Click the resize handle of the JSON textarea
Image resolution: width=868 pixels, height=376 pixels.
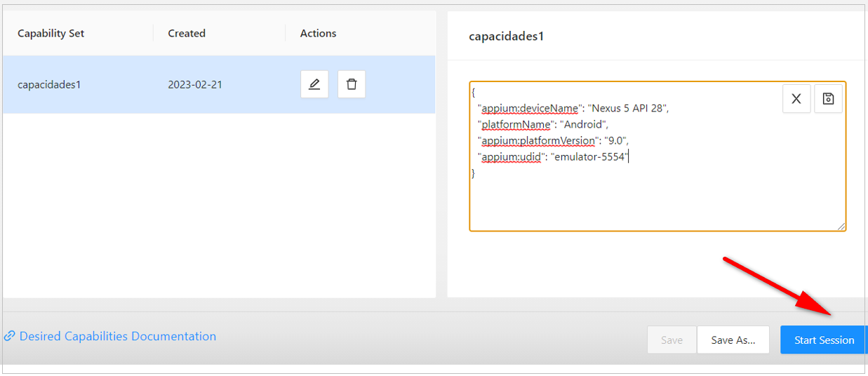point(841,227)
